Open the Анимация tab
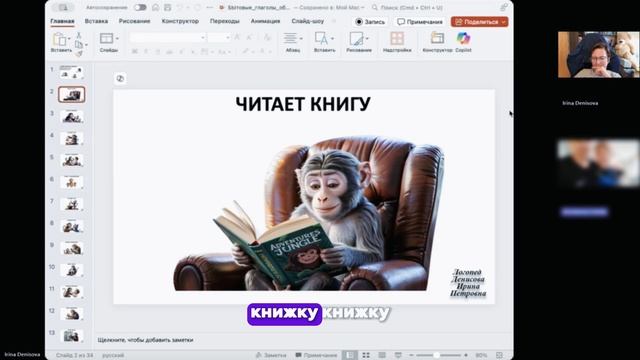This screenshot has height=360, width=640. click(265, 21)
